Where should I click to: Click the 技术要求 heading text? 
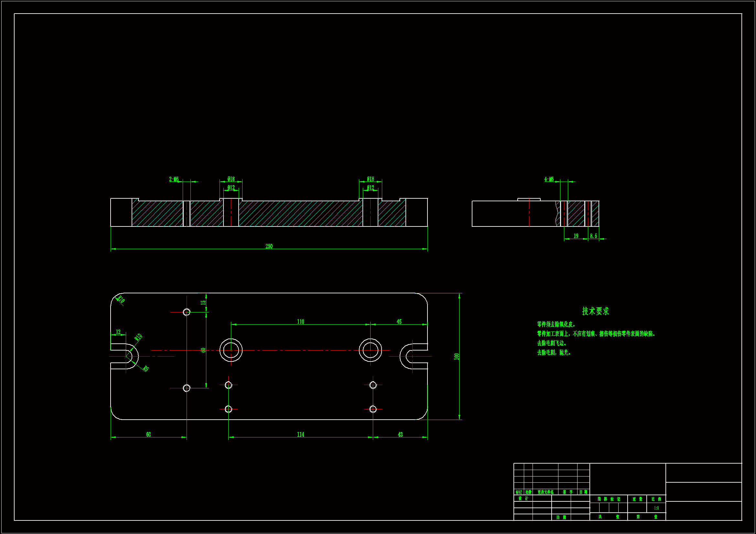(595, 311)
